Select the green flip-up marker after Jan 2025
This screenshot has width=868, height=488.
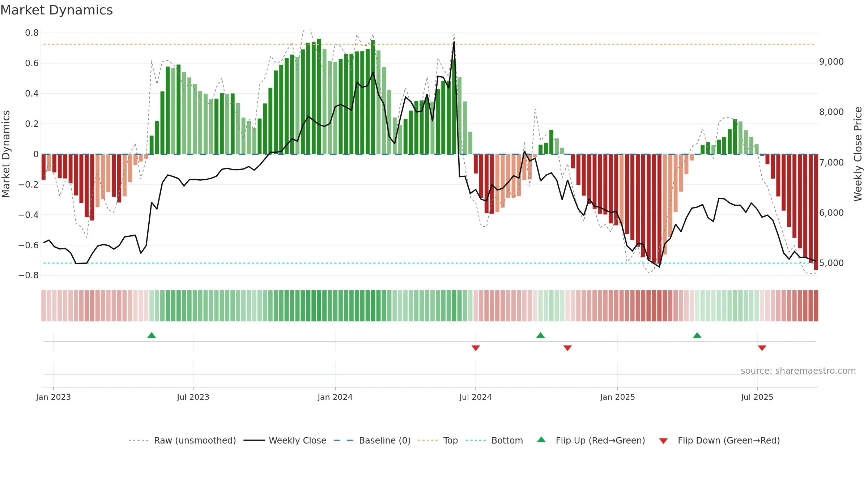pos(697,335)
